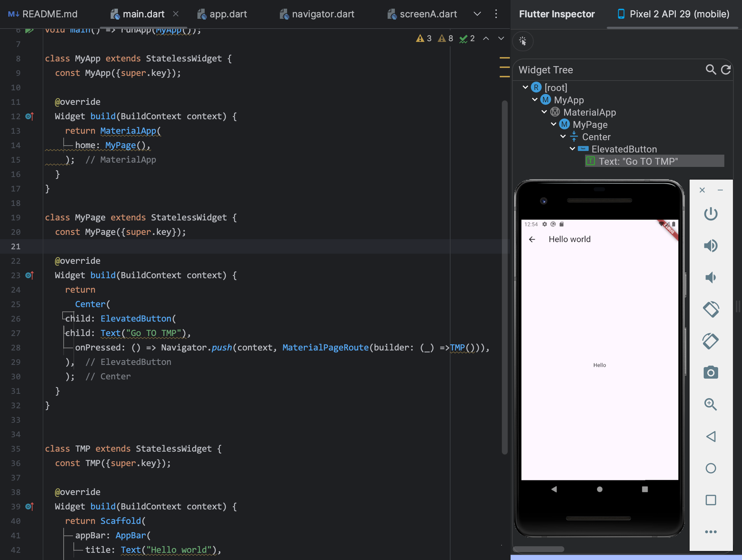
Task: Refresh the Widget Tree
Action: [x=726, y=69]
